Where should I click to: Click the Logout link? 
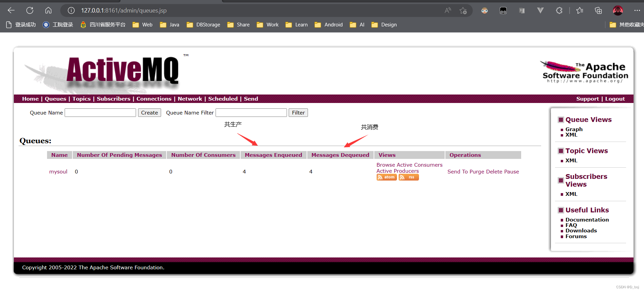(x=615, y=99)
